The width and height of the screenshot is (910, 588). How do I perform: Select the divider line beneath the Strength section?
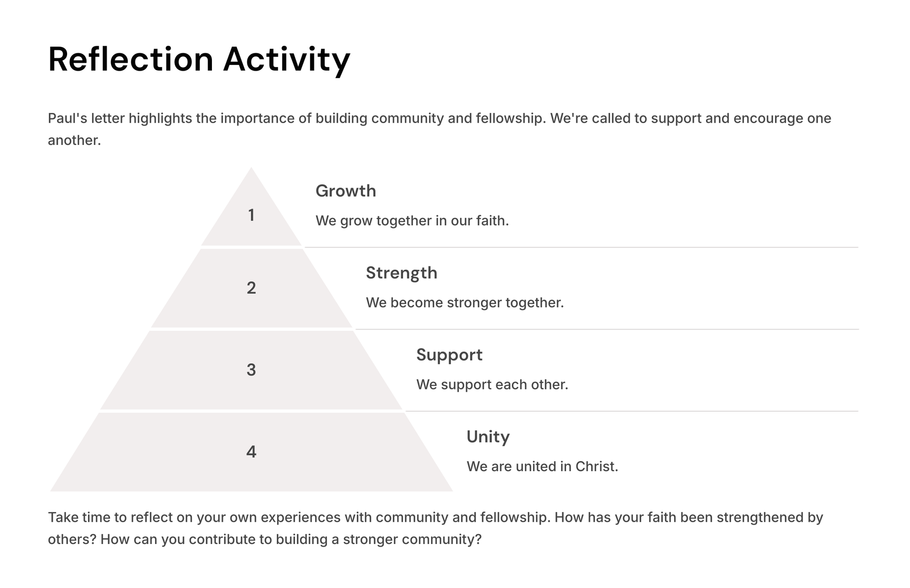coord(607,329)
